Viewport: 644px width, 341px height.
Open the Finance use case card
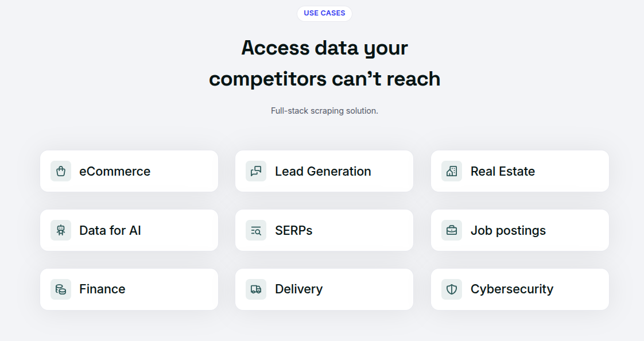pyautogui.click(x=102, y=289)
